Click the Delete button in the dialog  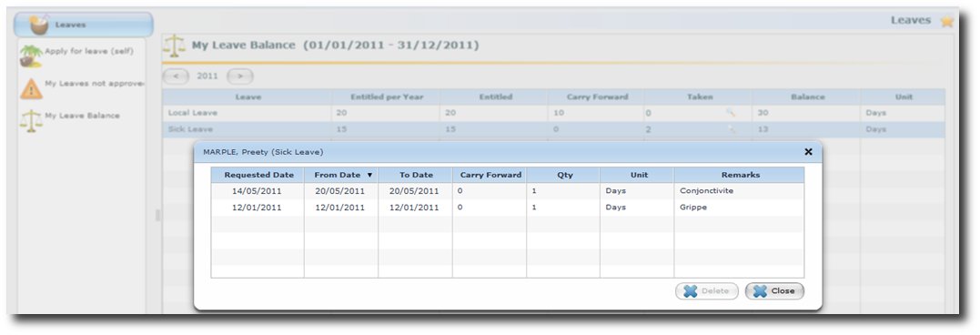tap(706, 291)
